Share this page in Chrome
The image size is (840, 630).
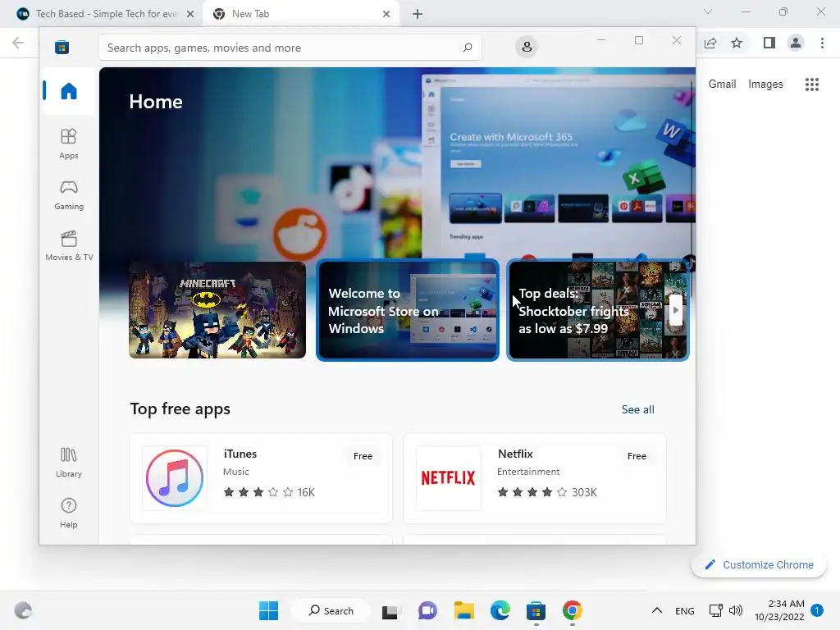(x=710, y=43)
